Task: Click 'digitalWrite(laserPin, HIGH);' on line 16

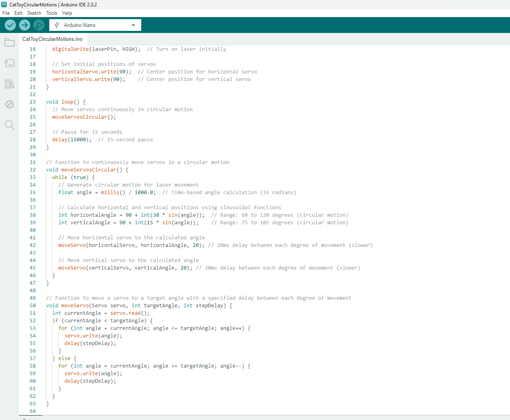Action: coord(96,49)
